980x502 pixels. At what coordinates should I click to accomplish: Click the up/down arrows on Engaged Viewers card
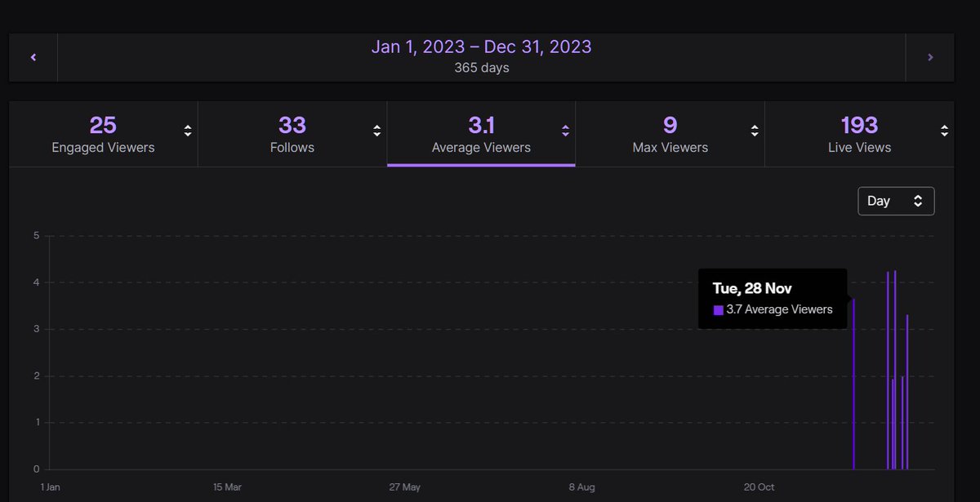pos(187,129)
